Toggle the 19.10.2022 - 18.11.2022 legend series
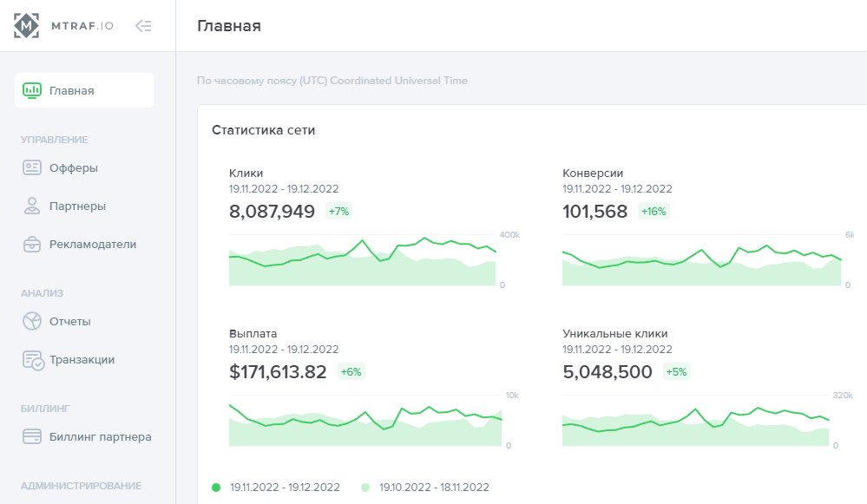The image size is (867, 504). [434, 488]
